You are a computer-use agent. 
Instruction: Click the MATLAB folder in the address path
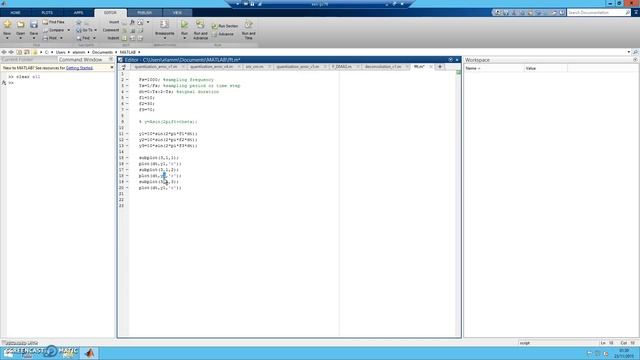point(128,52)
